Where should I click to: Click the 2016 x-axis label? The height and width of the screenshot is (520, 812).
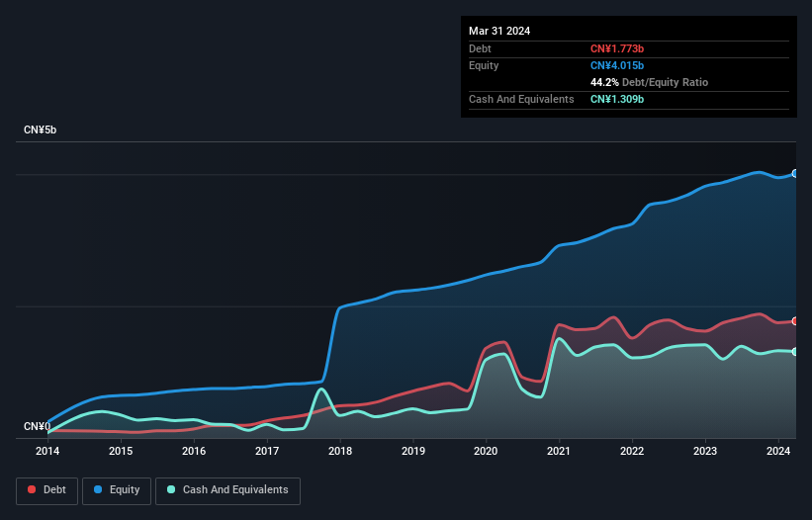tap(194, 451)
